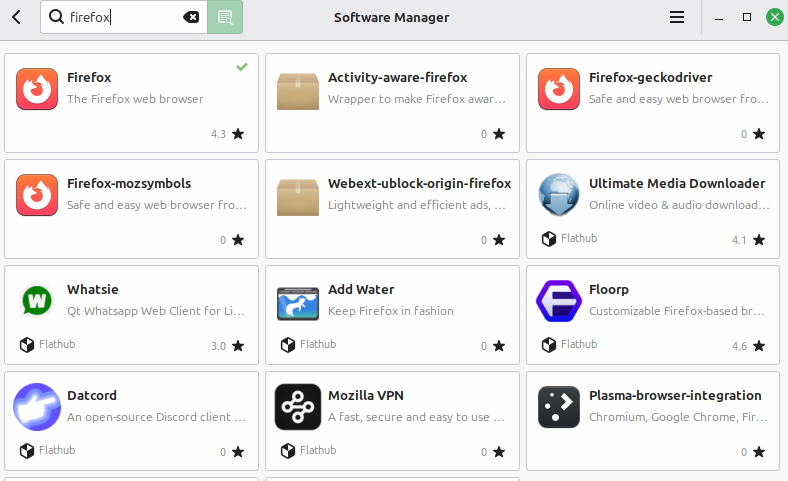The height and width of the screenshot is (481, 788).
Task: Select the Plasma-browser-integration icon
Action: [x=558, y=407]
